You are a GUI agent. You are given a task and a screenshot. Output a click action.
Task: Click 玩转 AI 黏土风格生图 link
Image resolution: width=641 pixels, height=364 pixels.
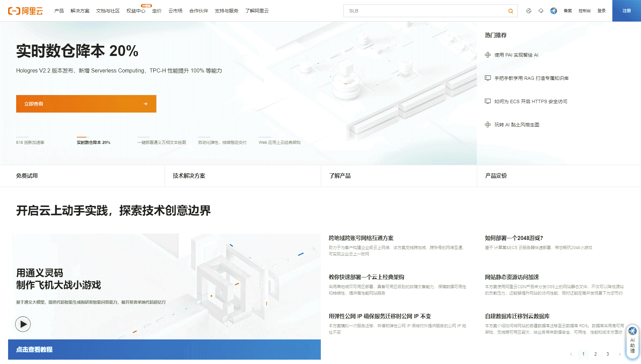[517, 125]
